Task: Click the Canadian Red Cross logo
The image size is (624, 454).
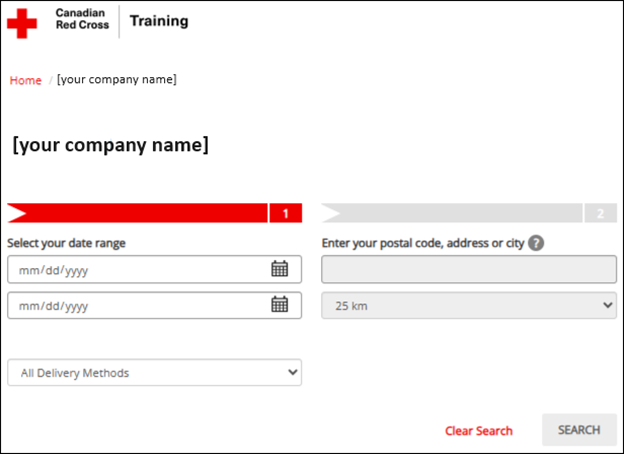Action: (58, 23)
